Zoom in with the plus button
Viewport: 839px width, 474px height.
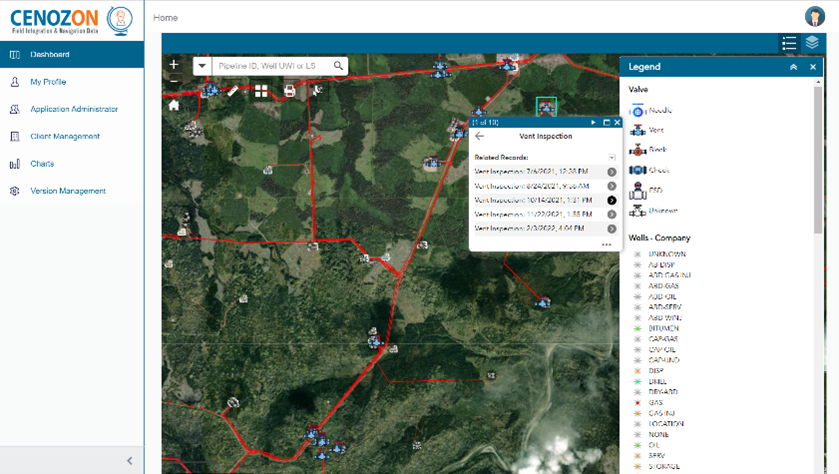point(174,65)
